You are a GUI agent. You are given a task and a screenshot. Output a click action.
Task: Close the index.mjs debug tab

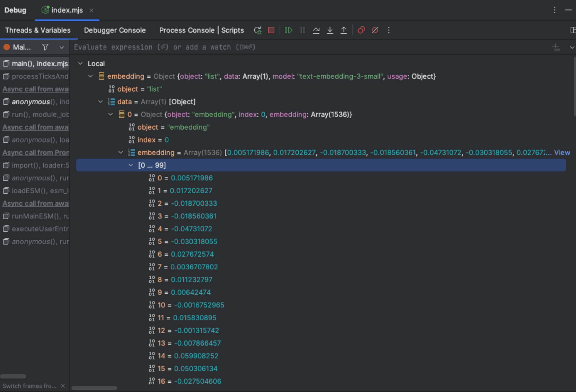pyautogui.click(x=91, y=10)
